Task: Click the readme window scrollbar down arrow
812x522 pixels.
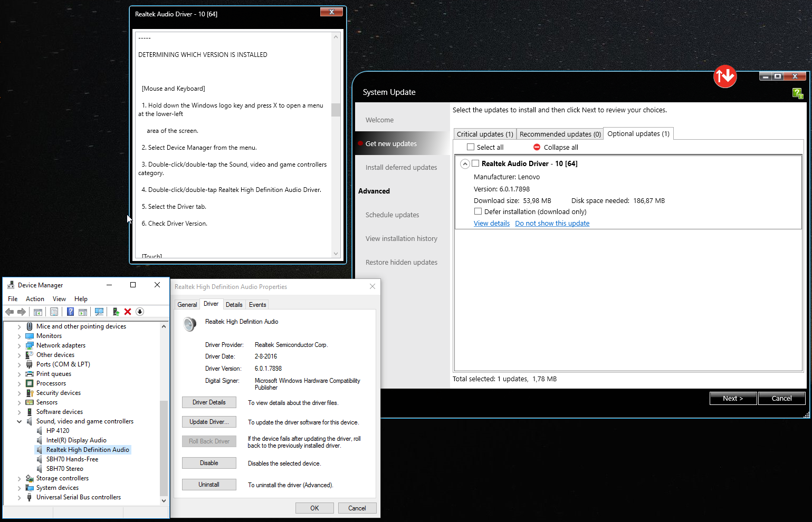Action: [336, 254]
